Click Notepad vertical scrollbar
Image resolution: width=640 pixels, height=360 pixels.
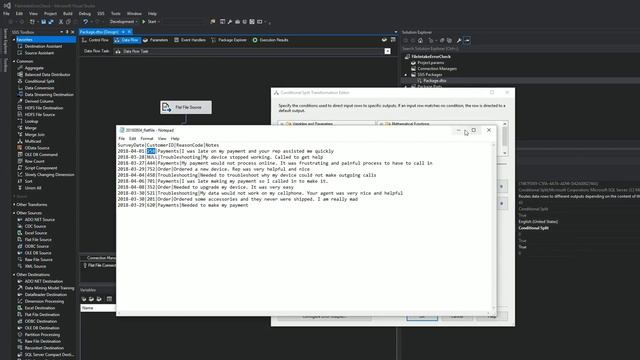point(493,227)
